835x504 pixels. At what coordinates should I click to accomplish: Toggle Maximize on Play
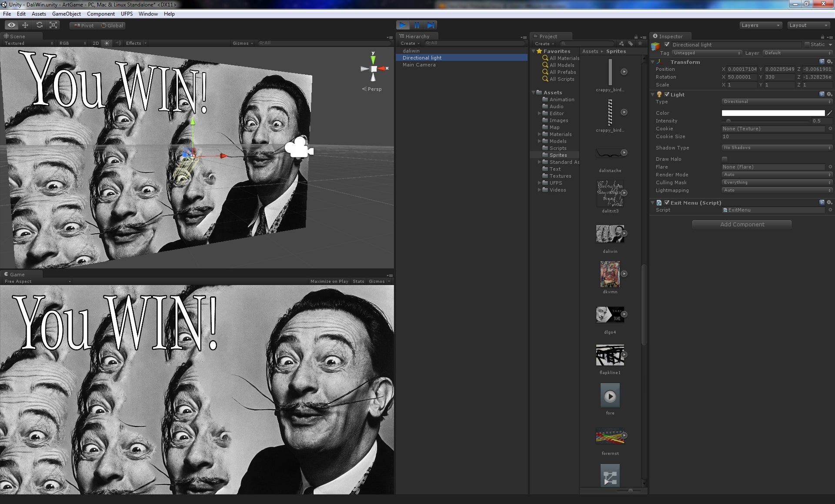(329, 282)
